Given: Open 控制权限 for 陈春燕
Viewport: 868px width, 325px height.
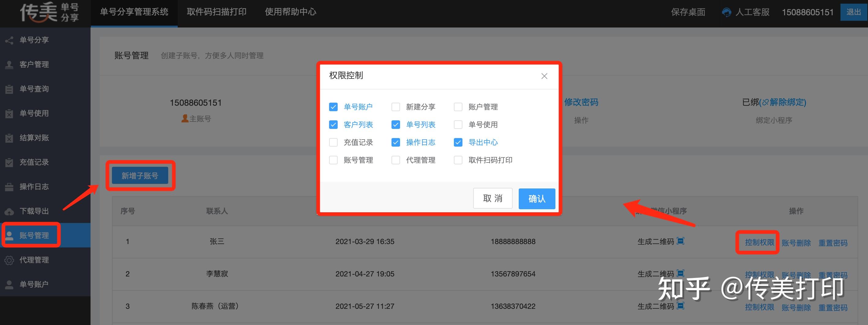Looking at the screenshot, I should click(x=759, y=307).
